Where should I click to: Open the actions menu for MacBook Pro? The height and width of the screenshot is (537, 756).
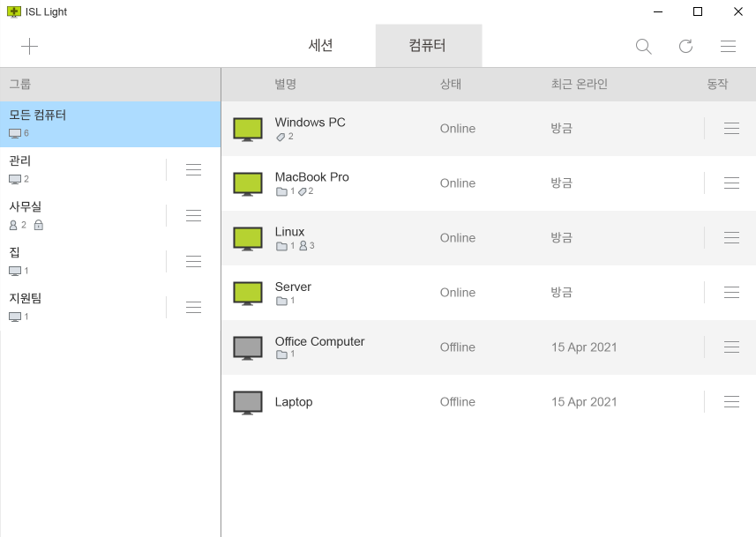(731, 183)
